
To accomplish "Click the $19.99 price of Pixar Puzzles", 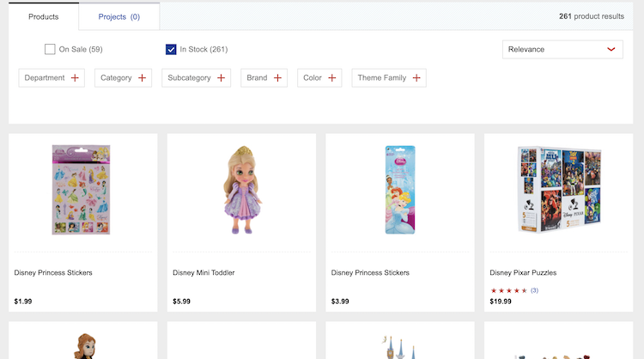I will click(x=501, y=301).
